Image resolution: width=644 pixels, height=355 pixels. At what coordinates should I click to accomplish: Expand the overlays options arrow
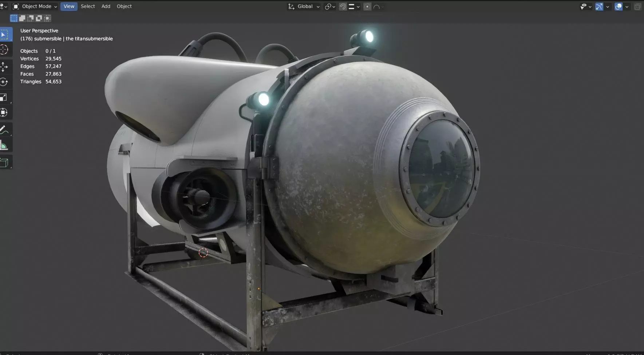click(x=627, y=7)
